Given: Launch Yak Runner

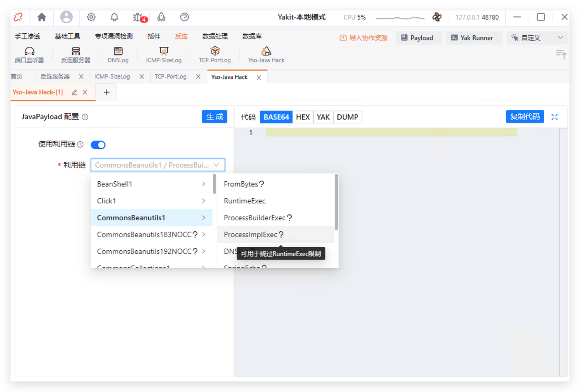Looking at the screenshot, I should click(473, 38).
